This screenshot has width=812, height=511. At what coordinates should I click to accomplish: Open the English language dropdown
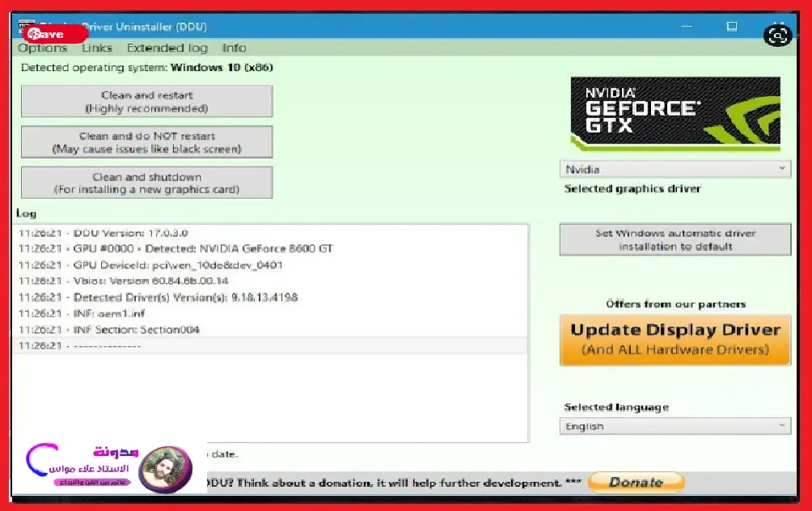click(675, 426)
